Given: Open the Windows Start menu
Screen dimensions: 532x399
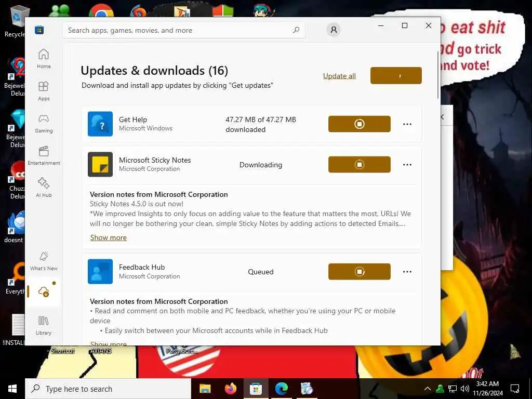Looking at the screenshot, I should click(12, 389).
